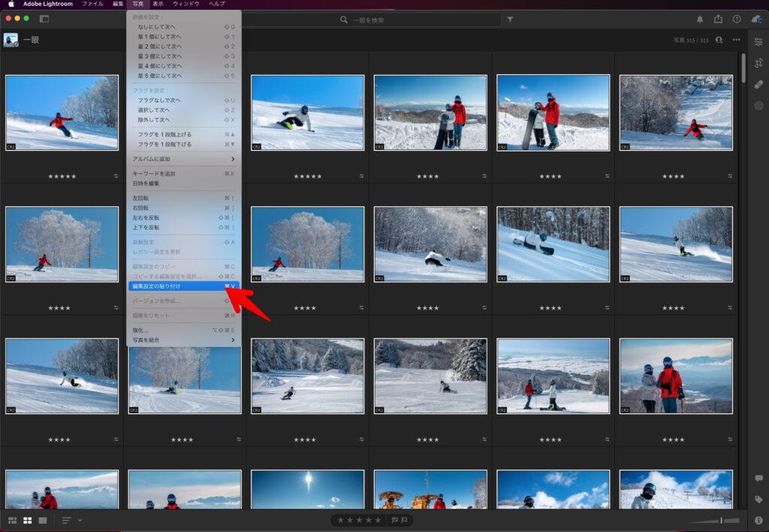Viewport: 769px width, 532px height.
Task: Select the Healing brush tool
Action: (758, 84)
